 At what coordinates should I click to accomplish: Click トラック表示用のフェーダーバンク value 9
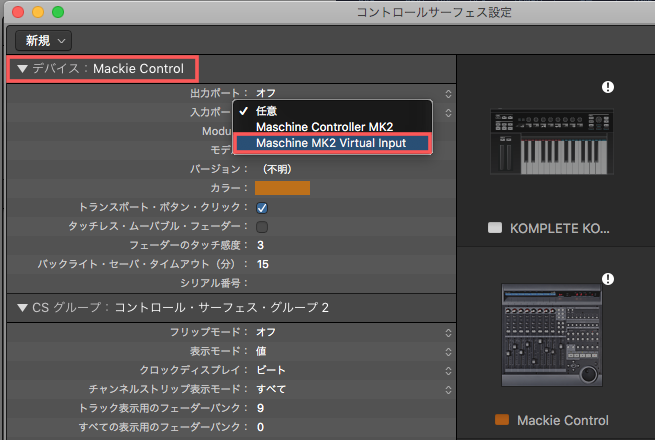pos(260,408)
